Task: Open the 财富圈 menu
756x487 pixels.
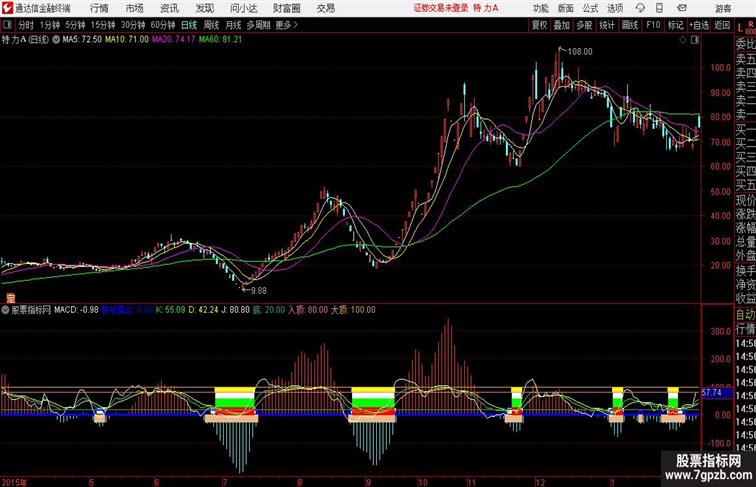Action: (286, 8)
